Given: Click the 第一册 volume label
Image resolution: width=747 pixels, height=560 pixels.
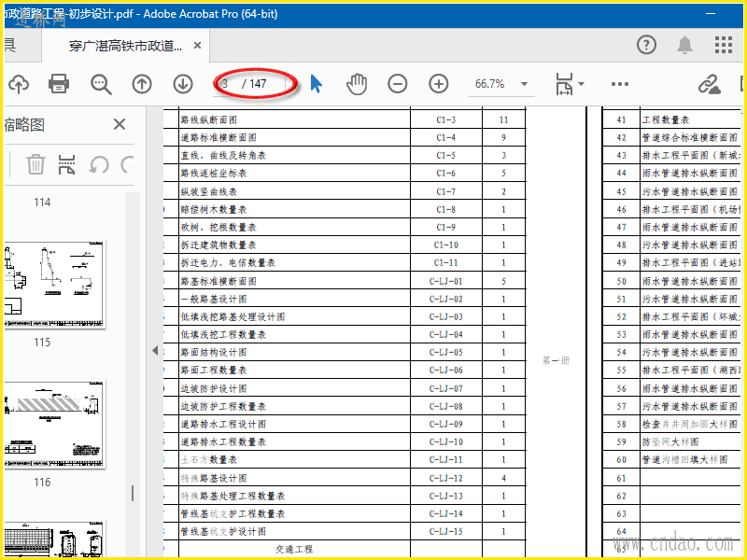Looking at the screenshot, I should tap(556, 360).
